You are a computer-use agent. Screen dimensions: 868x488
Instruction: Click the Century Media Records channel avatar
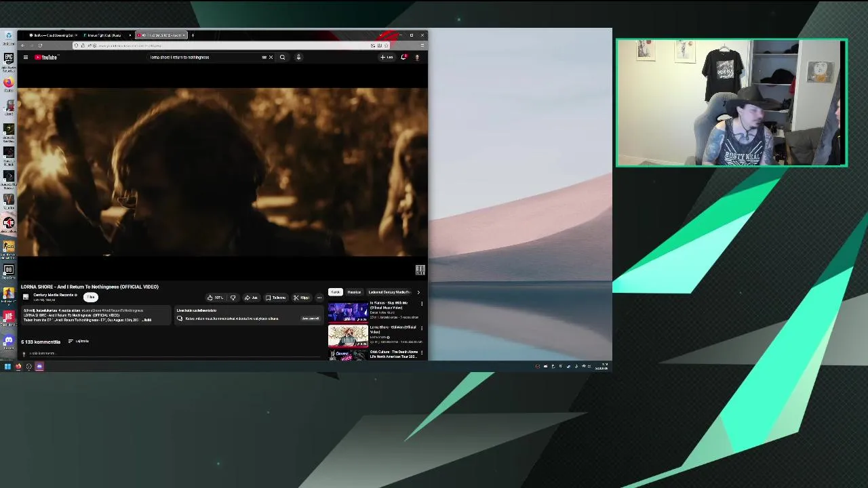pos(26,297)
